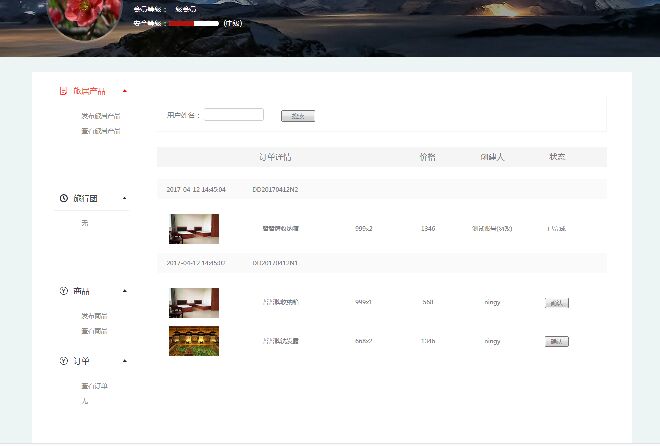Collapse the tour group section arrow
660x446 pixels.
pyautogui.click(x=125, y=199)
